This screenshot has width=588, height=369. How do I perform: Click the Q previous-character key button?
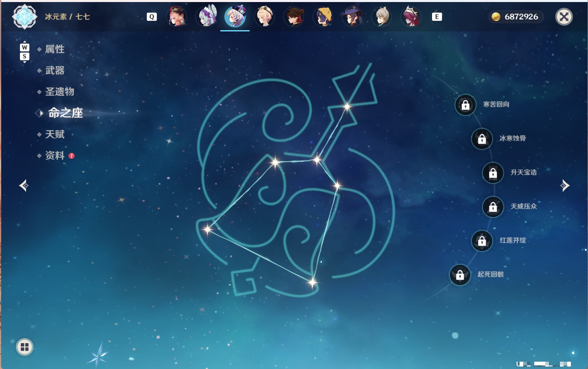151,17
